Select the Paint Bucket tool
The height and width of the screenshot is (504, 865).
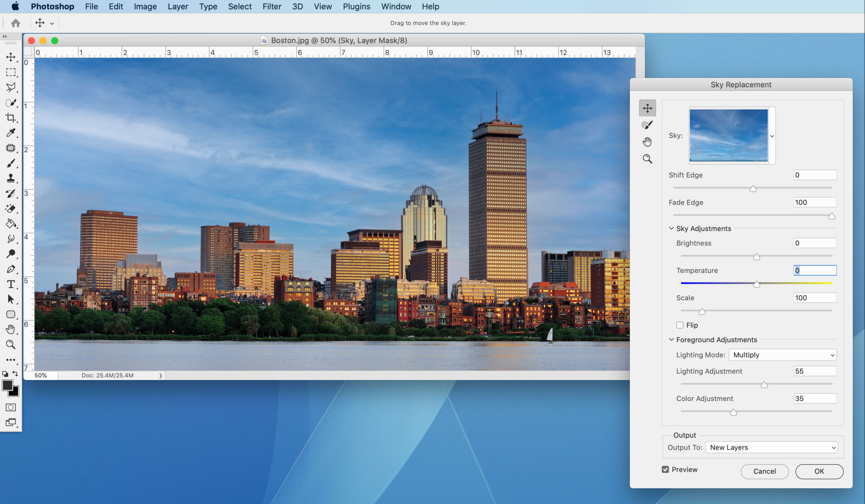point(10,224)
